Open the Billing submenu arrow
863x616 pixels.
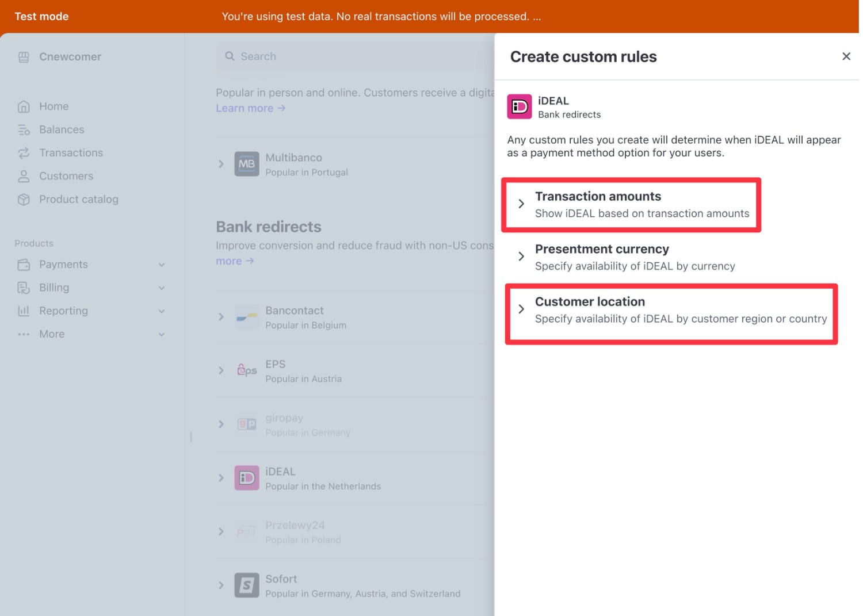coord(162,288)
